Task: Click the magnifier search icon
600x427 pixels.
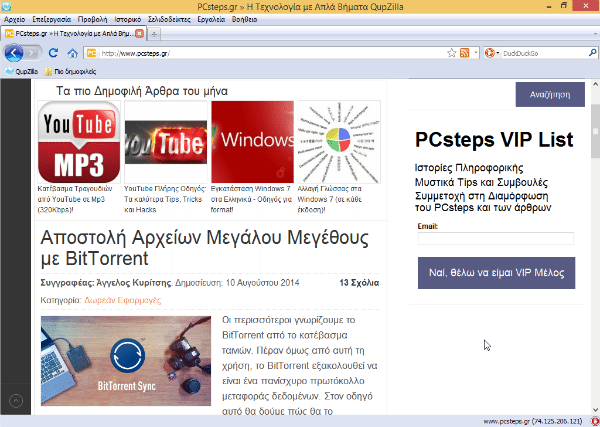Action: 592,53
